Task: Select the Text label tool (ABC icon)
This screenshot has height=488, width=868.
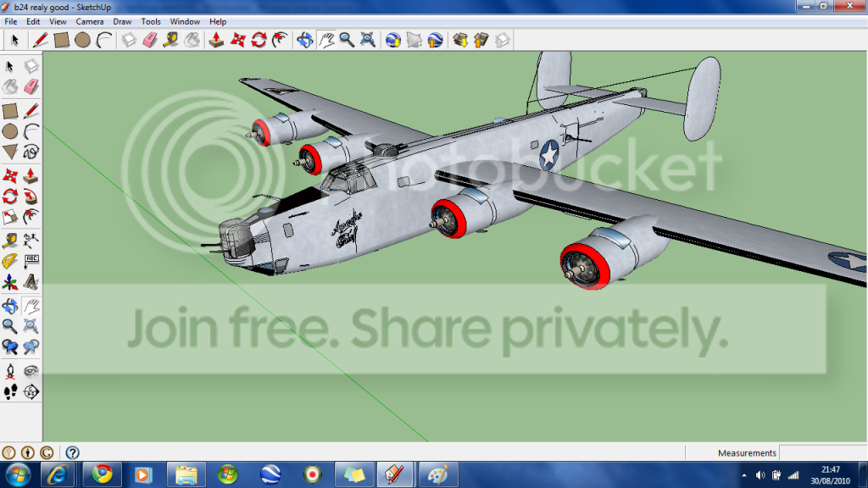Action: point(31,261)
